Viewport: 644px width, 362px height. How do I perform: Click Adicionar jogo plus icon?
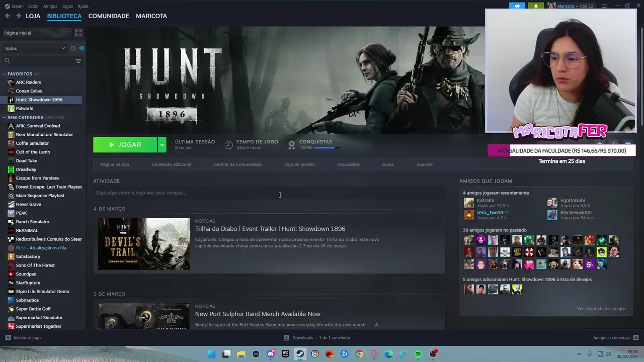click(x=8, y=338)
